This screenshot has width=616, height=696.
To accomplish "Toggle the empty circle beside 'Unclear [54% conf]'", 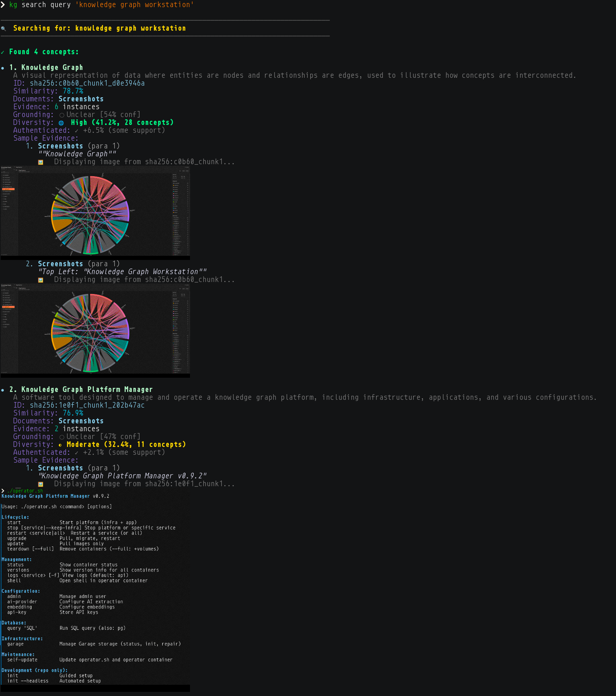I will 62,115.
